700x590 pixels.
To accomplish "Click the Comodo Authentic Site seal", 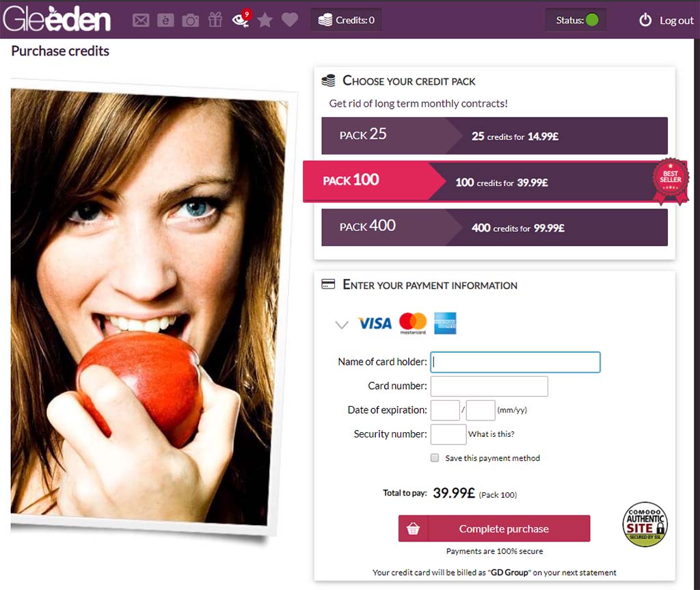I will 645,524.
